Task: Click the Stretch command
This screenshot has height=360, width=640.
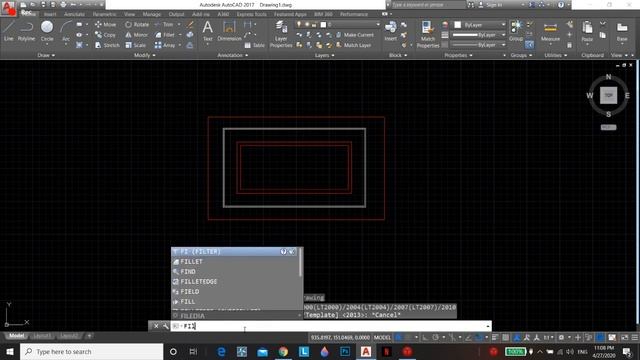Action: pyautogui.click(x=107, y=45)
